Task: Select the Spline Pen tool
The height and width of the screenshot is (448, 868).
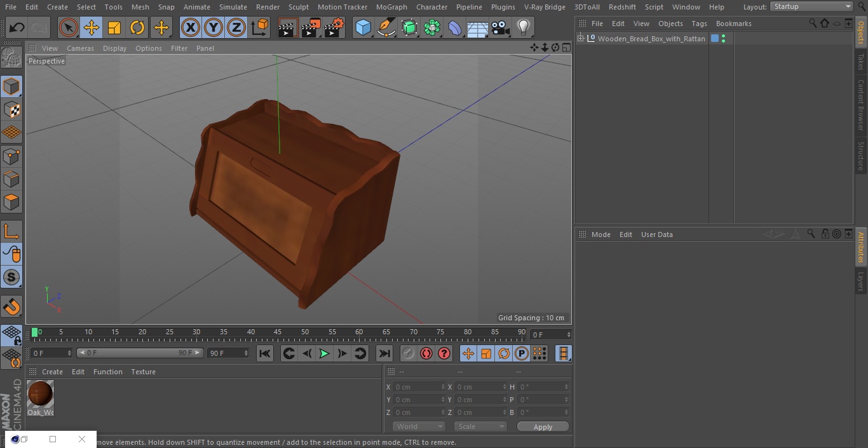Action: click(x=386, y=28)
